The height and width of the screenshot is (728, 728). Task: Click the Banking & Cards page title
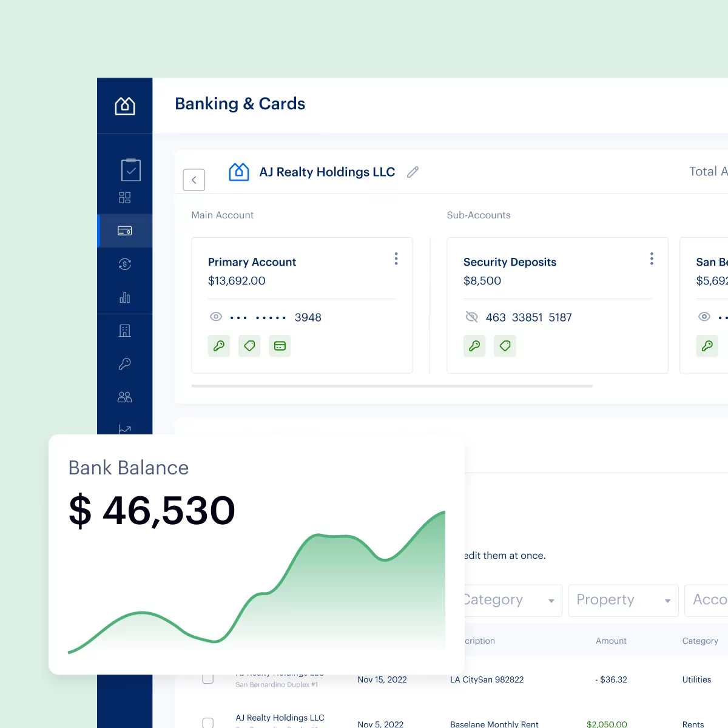point(240,104)
